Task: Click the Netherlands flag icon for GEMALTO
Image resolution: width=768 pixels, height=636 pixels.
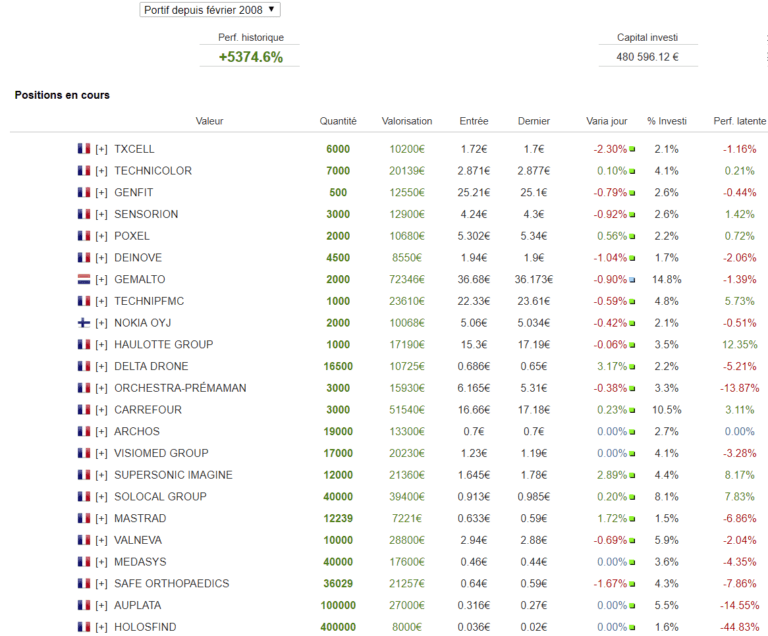Action: click(x=84, y=279)
